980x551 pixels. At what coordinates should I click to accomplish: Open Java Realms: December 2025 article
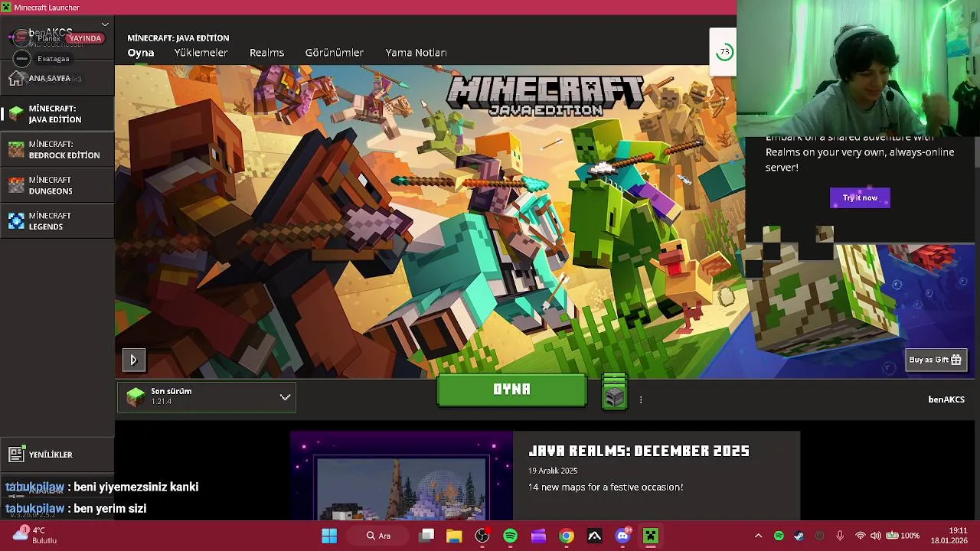point(639,451)
